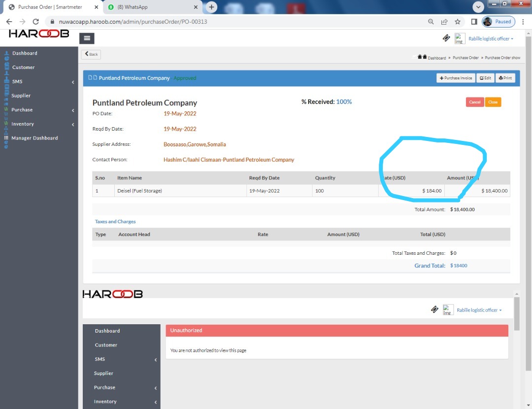Screen dimensions: 532x409
Task: Click the address bar URL
Action: (133, 22)
